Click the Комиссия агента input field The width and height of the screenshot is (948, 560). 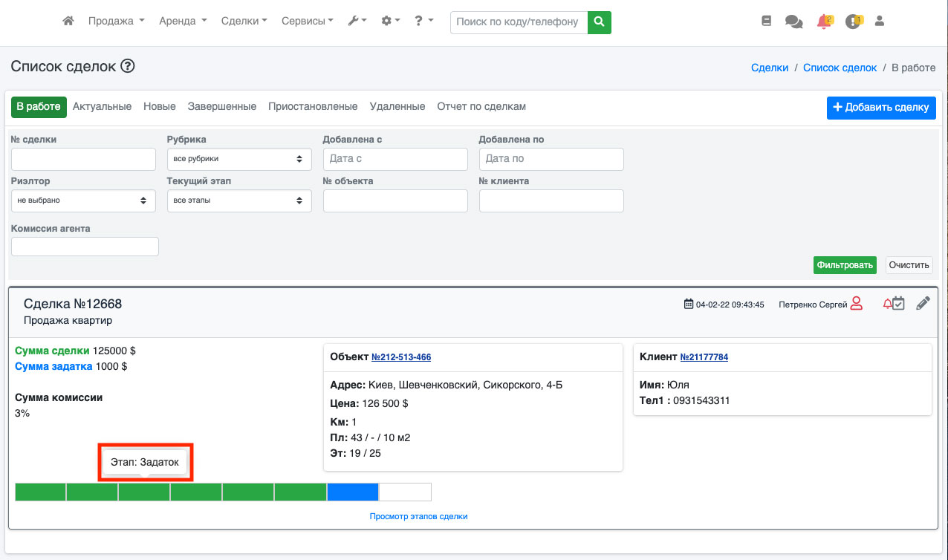tap(85, 247)
